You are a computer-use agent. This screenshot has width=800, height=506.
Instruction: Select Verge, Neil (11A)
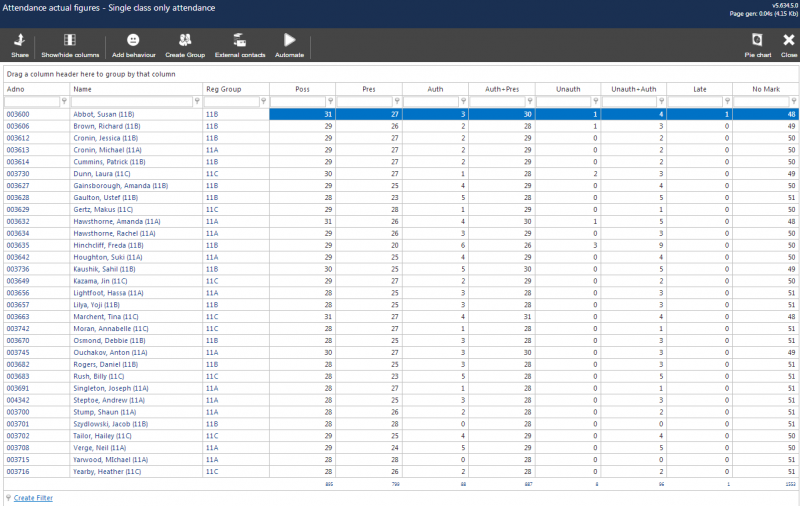(x=99, y=448)
